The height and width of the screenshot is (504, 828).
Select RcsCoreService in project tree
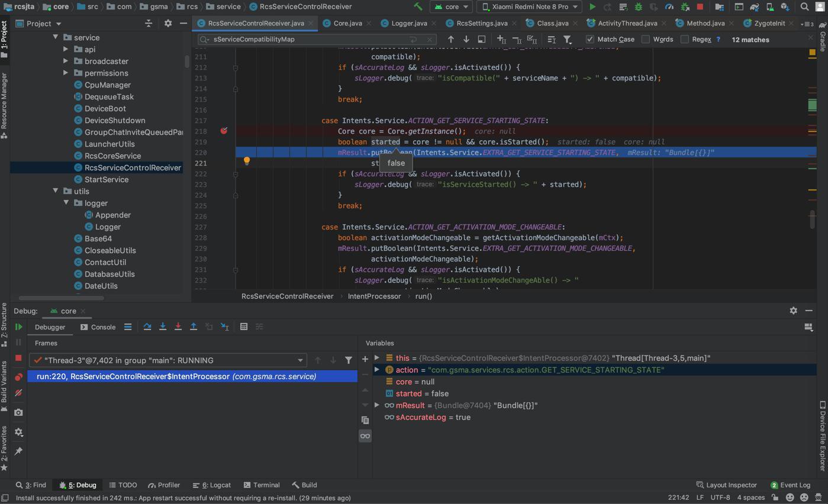(112, 156)
